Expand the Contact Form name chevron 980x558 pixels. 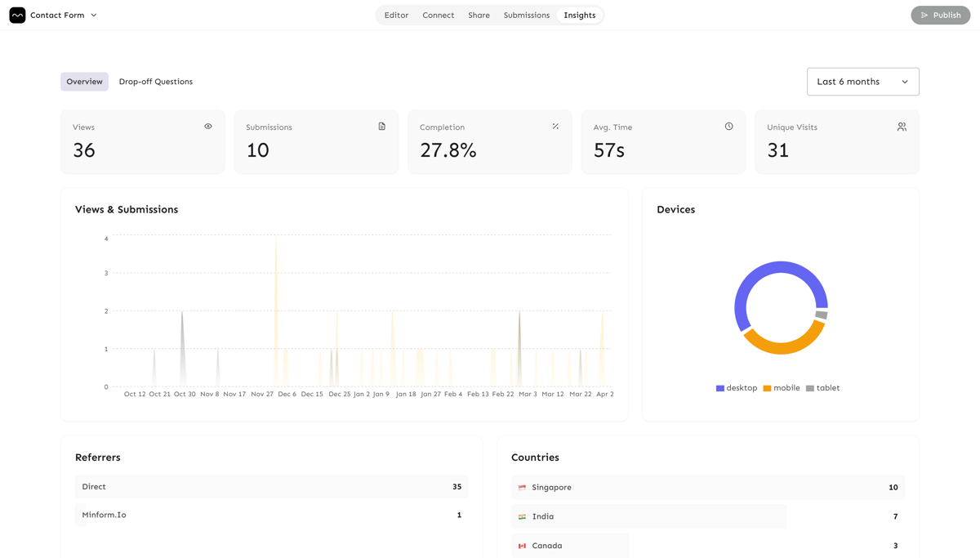(94, 16)
